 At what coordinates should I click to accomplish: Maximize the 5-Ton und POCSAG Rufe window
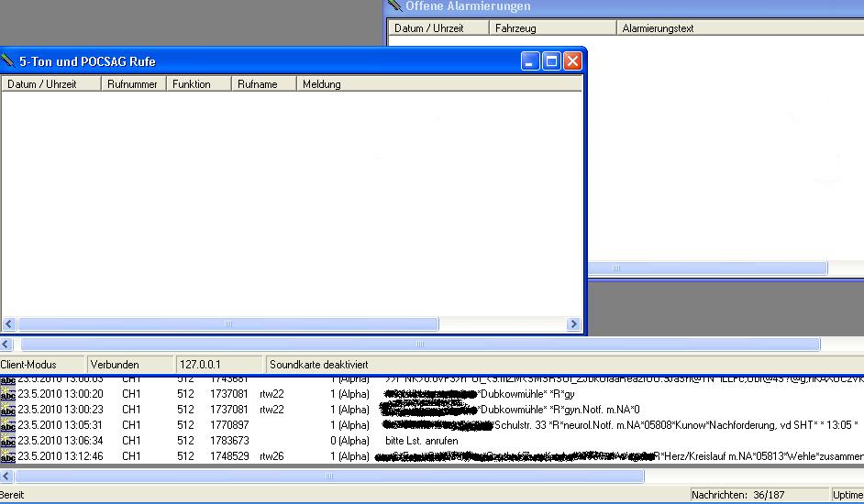(x=551, y=60)
